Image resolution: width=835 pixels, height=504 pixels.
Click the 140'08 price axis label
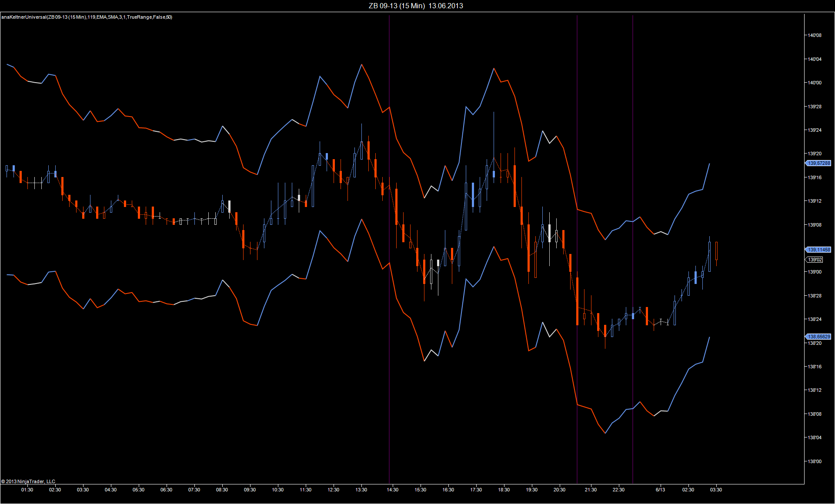815,35
